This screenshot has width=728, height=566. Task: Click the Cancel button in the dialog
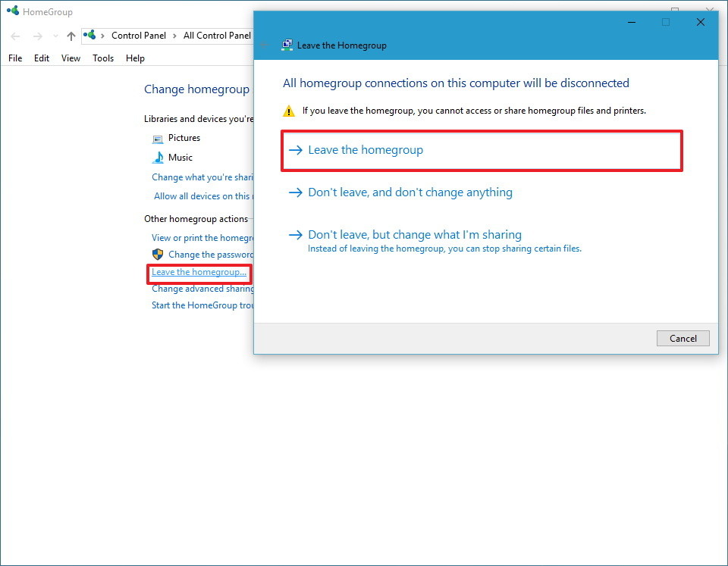click(x=682, y=338)
